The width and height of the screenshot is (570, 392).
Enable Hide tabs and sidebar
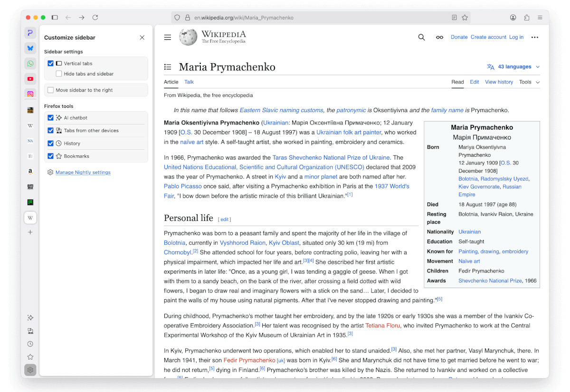59,74
